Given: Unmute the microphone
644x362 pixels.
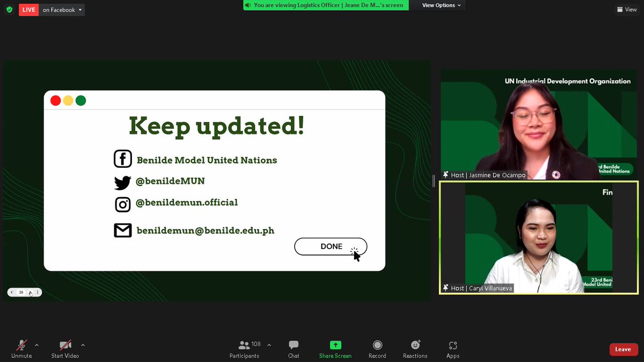Looking at the screenshot, I should tap(21, 349).
